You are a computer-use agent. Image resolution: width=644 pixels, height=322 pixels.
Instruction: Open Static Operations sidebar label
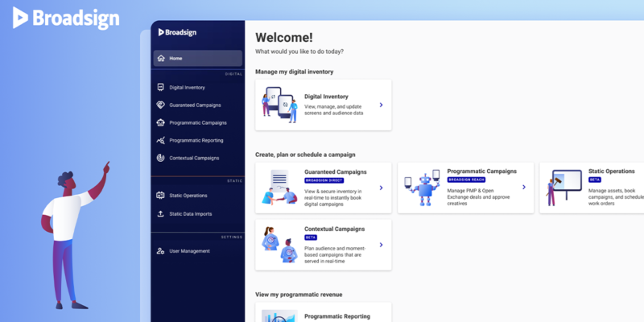188,196
